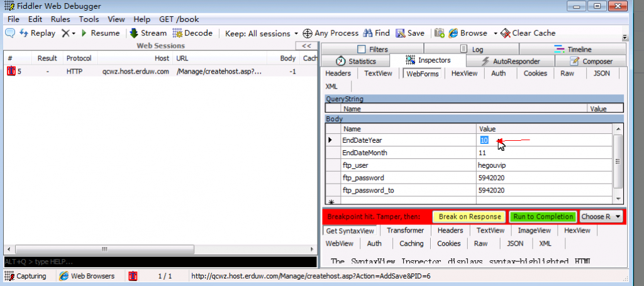The height and width of the screenshot is (286, 644).
Task: Open the Rules menu
Action: [60, 19]
